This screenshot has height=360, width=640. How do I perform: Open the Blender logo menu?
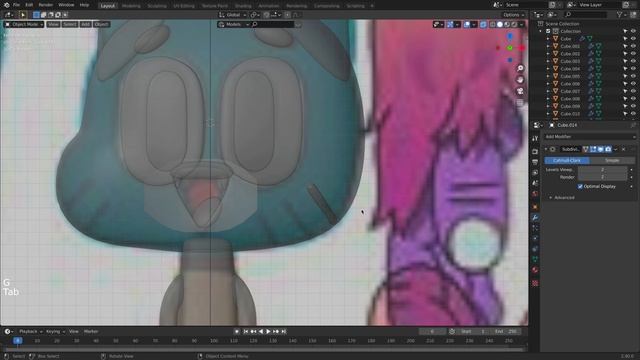(x=7, y=5)
